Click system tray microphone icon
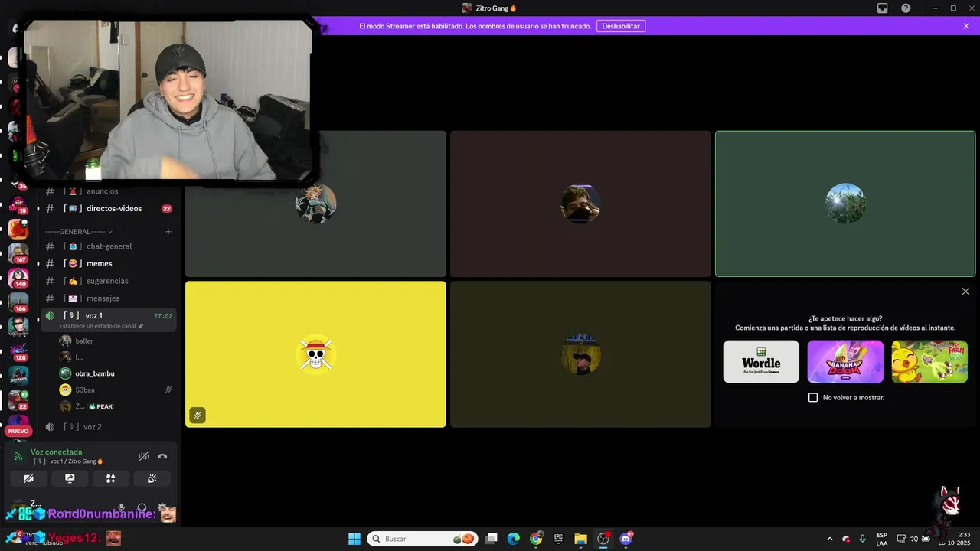The image size is (980, 551). click(863, 539)
